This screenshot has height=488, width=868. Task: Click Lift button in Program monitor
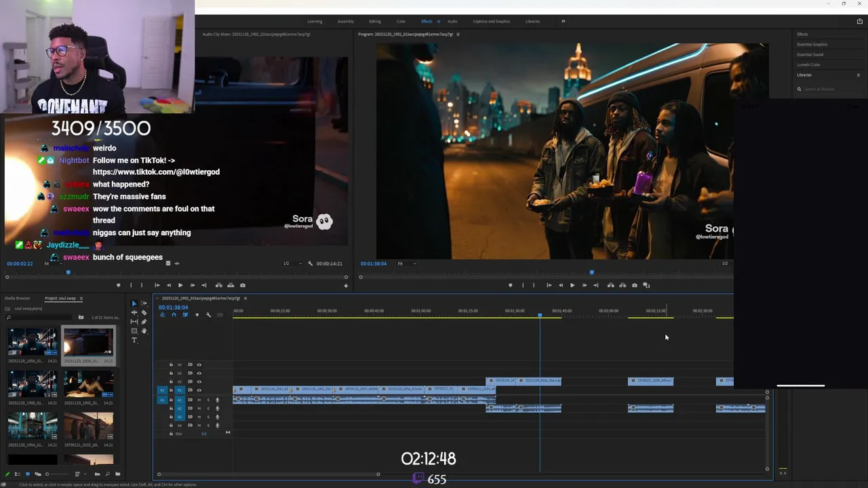[x=610, y=285]
